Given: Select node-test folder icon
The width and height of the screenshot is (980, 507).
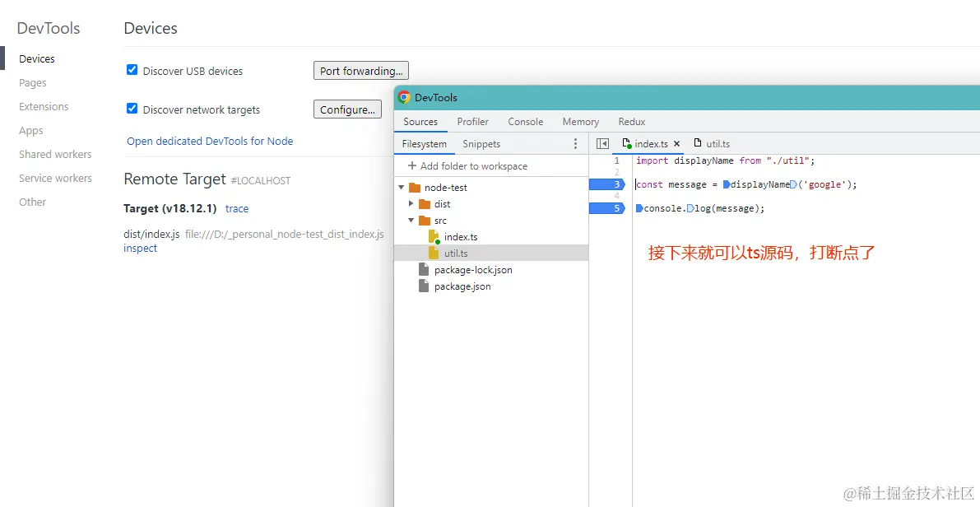Looking at the screenshot, I should point(414,188).
